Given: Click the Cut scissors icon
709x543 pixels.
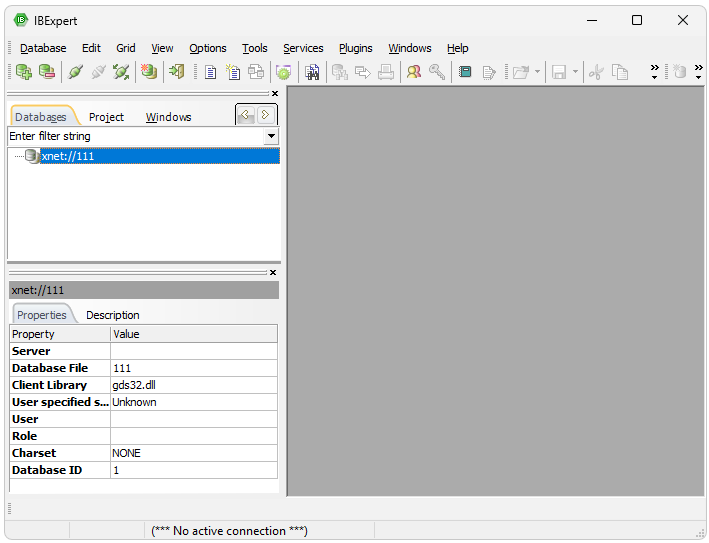Looking at the screenshot, I should pos(596,72).
